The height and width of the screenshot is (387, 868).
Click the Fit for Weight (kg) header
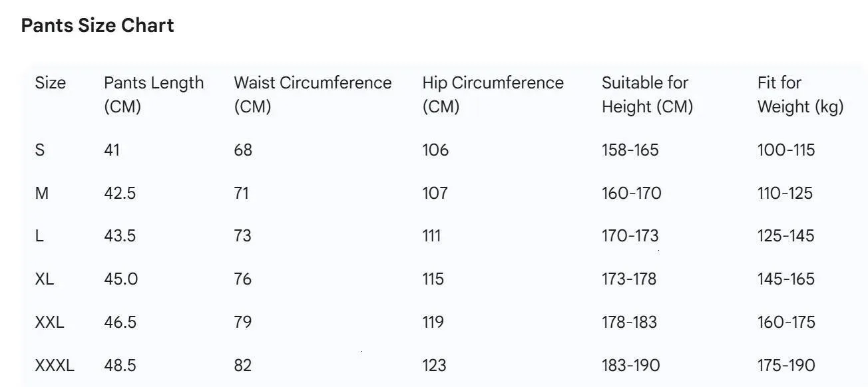point(800,94)
